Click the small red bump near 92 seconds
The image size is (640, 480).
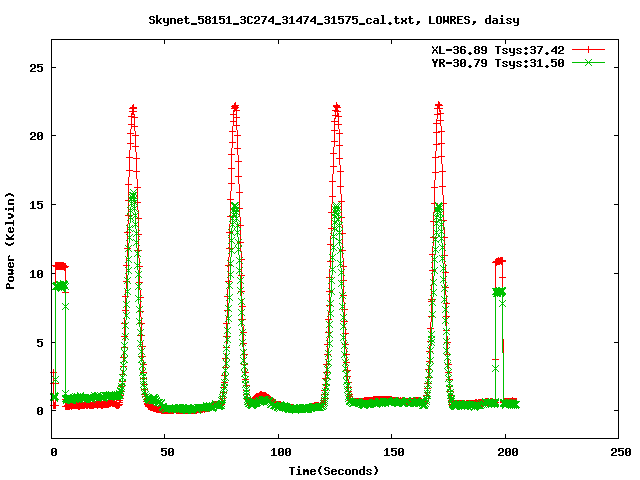(x=261, y=395)
